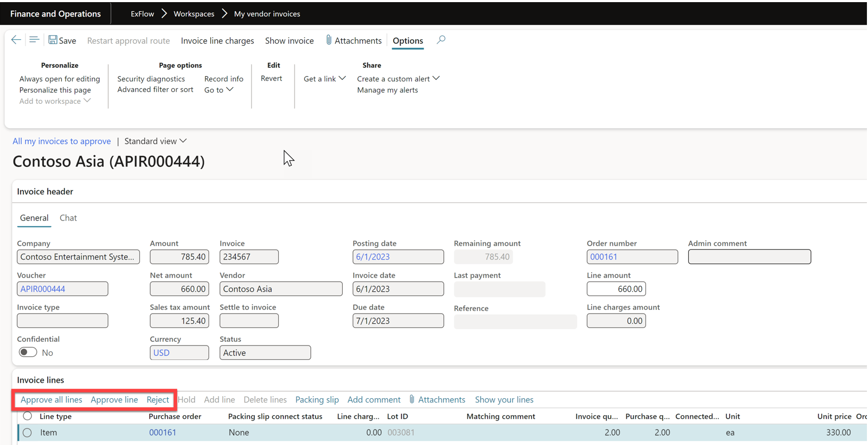
Task: Click ExFlow in breadcrumb
Action: [x=142, y=14]
